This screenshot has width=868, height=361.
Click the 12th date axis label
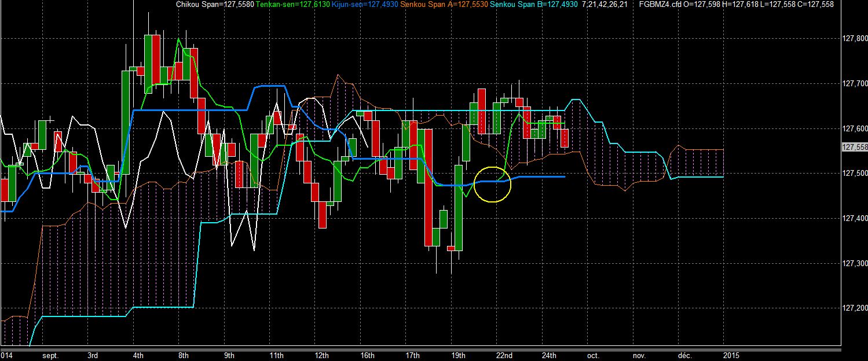click(322, 355)
